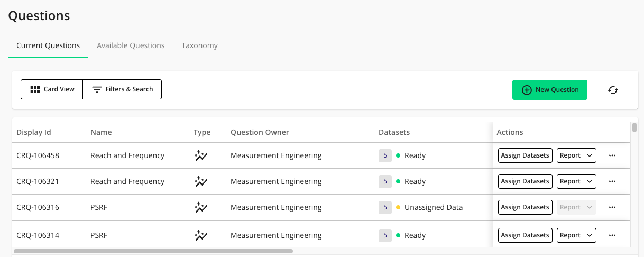Viewport: 644px width, 257px height.
Task: Open Filters & Search panel
Action: coord(122,89)
